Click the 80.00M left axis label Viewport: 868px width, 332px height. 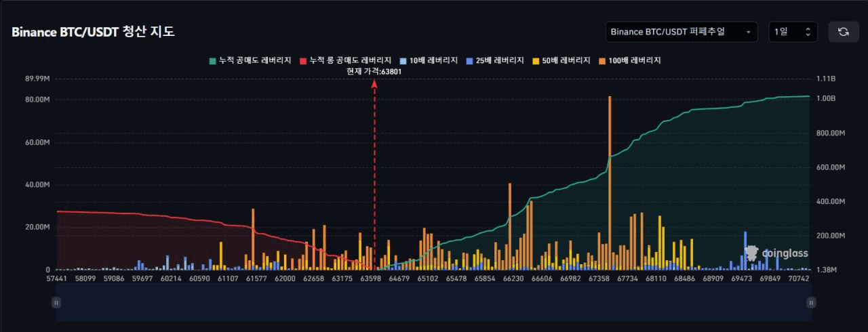pos(37,100)
